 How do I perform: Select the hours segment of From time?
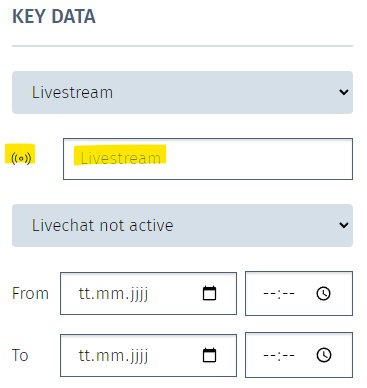tap(269, 294)
